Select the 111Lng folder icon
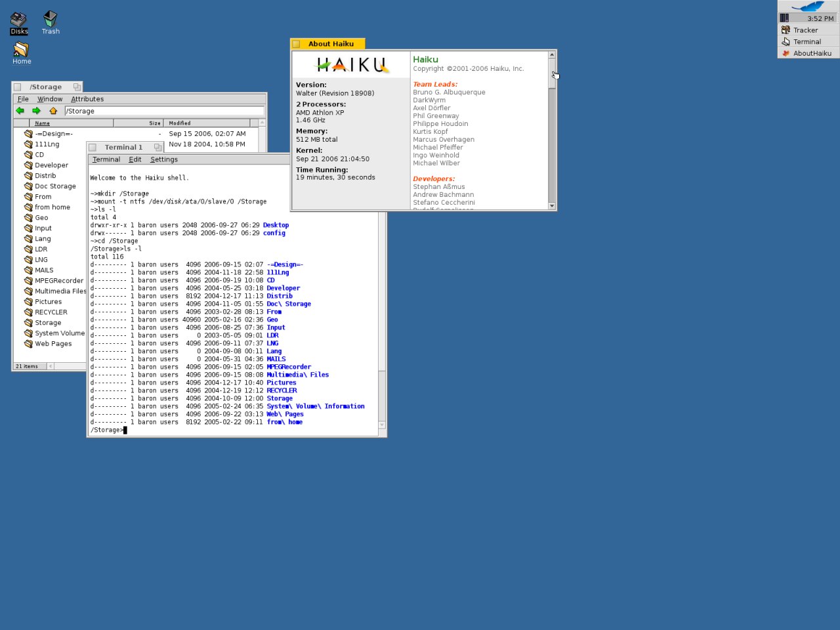 pos(28,144)
